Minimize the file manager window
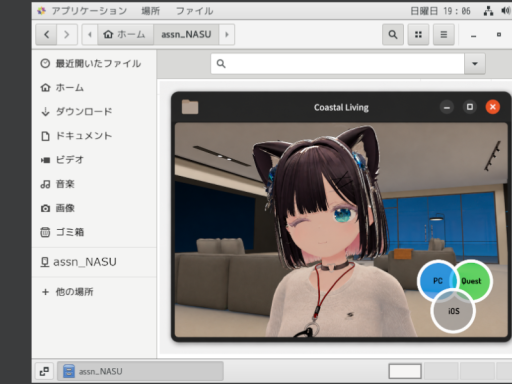The image size is (512, 384). pos(473,35)
